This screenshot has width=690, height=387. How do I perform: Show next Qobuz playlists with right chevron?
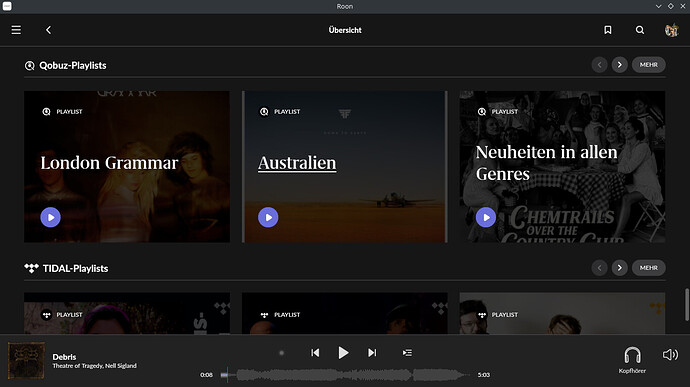[620, 65]
